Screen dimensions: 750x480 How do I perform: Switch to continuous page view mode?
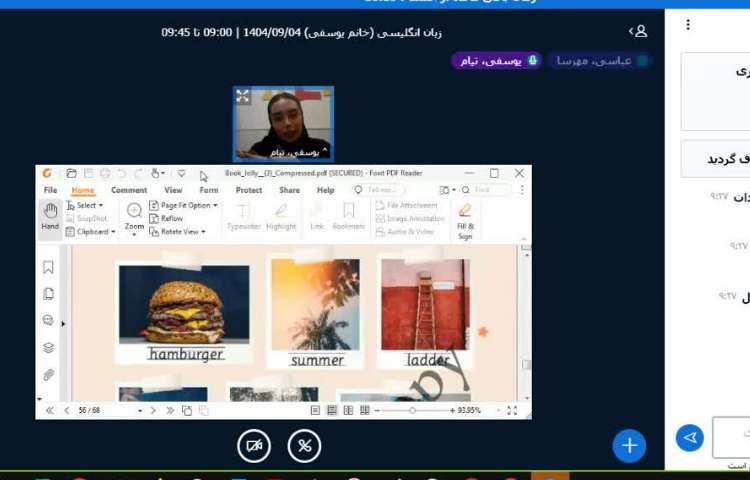pos(331,410)
